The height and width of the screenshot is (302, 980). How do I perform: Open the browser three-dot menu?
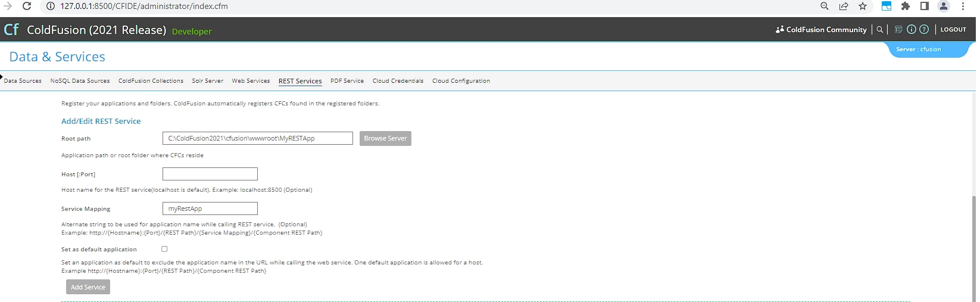point(963,6)
